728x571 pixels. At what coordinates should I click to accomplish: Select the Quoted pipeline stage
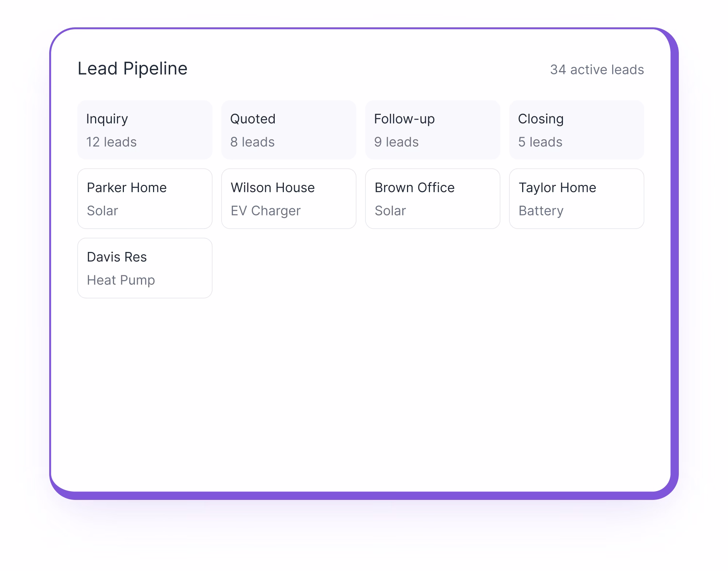[x=289, y=129]
